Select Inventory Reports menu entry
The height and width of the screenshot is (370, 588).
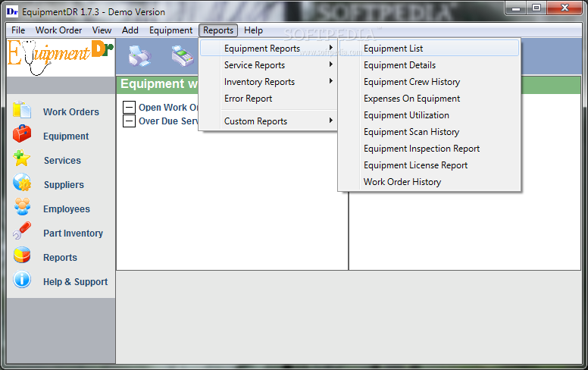point(268,81)
